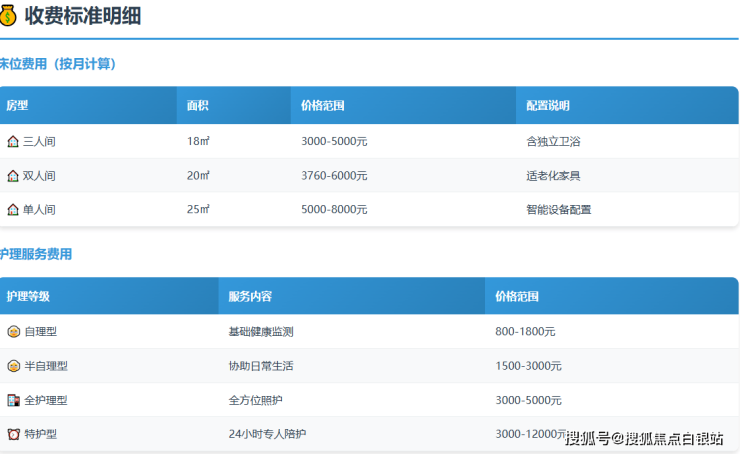740x454 pixels.
Task: Click the alarm clock icon beside 特护型
Action: [x=13, y=434]
